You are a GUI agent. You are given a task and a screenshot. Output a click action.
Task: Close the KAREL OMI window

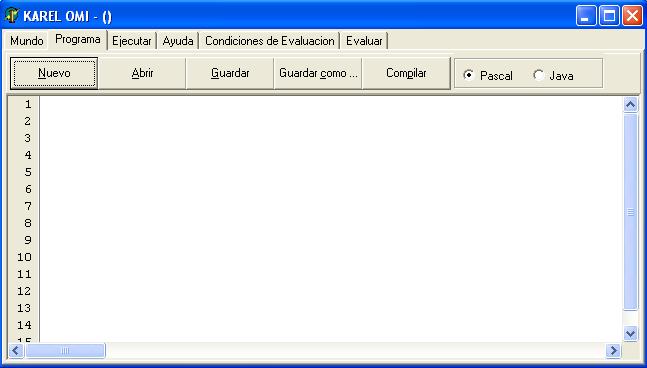[x=632, y=16]
